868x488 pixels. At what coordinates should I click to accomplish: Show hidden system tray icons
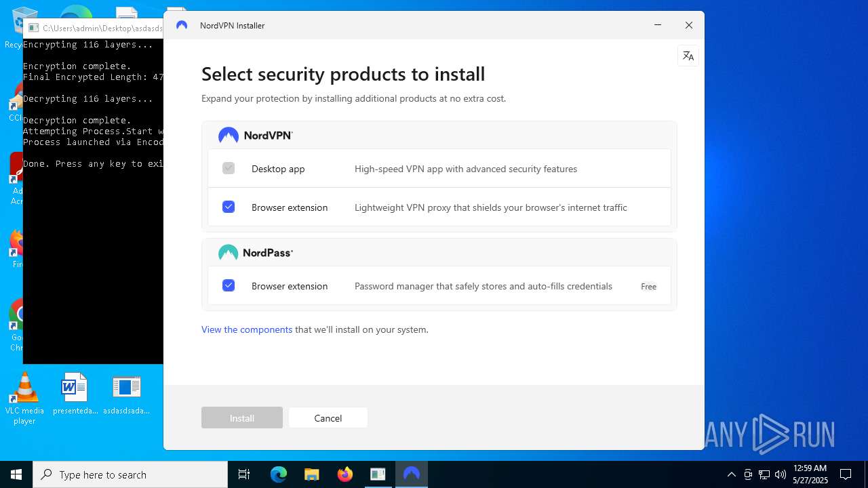(731, 474)
